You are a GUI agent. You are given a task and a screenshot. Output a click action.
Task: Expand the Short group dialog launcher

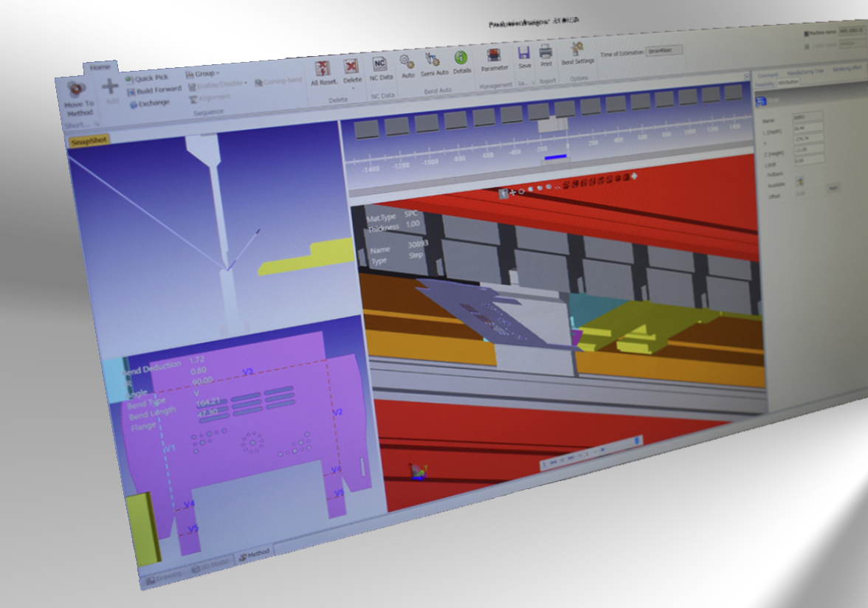(95, 124)
